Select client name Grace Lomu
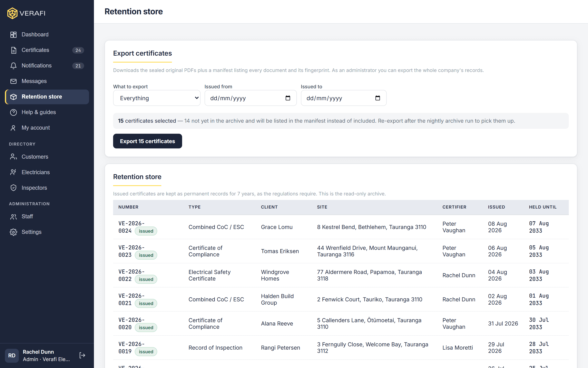 (x=277, y=227)
